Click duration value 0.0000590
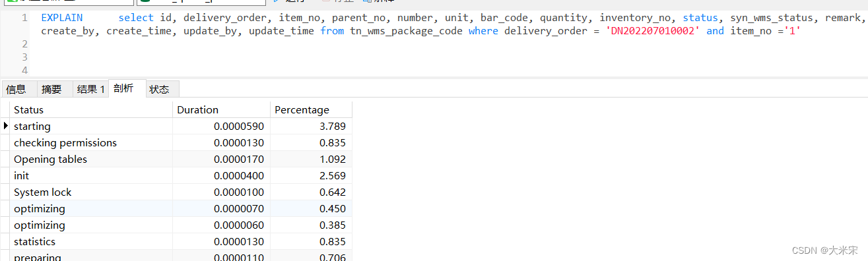 point(238,126)
